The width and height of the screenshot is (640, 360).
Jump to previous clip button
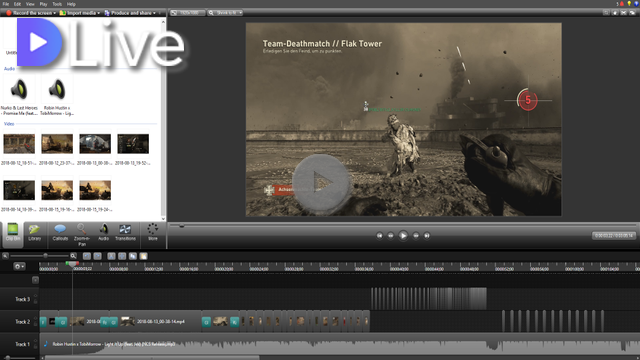click(x=380, y=236)
